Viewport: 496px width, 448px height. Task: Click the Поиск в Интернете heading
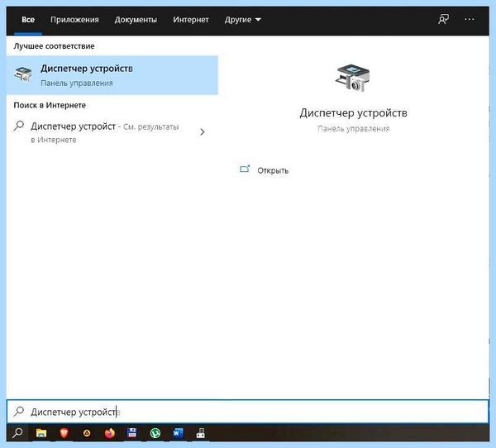tap(50, 105)
